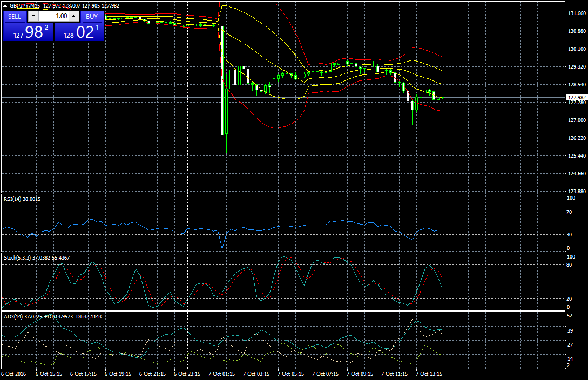Select the GBPJPY,M15 chart title
The width and height of the screenshot is (588, 380).
tap(26, 5)
